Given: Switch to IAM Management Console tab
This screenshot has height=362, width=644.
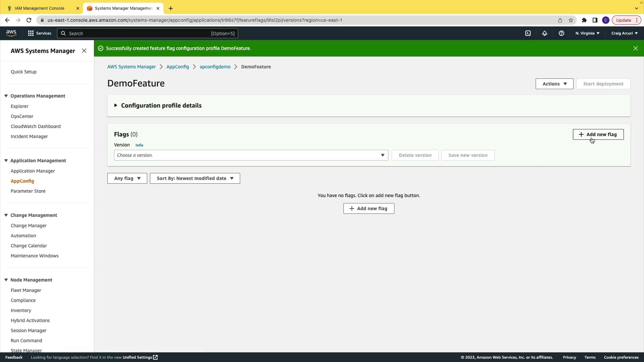Looking at the screenshot, I should tap(40, 8).
